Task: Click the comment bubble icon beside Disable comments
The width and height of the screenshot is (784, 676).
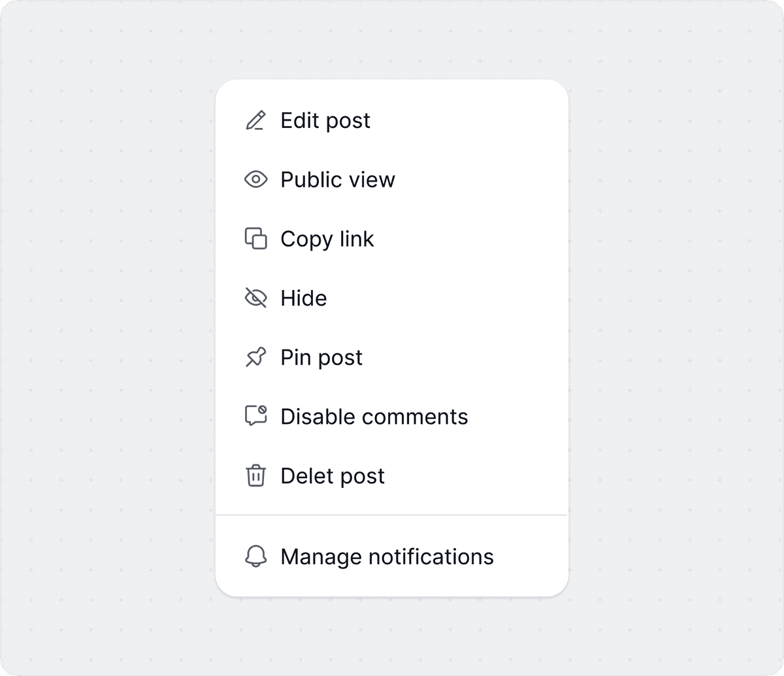Action: point(257,416)
